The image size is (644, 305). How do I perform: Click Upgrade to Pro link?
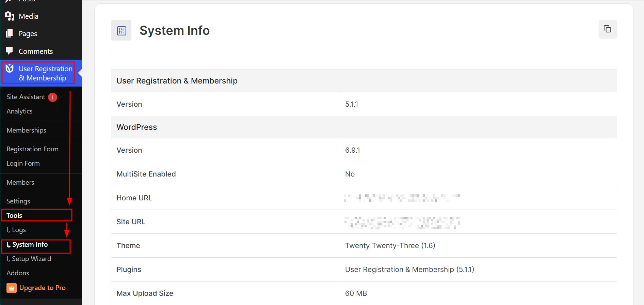(42, 288)
